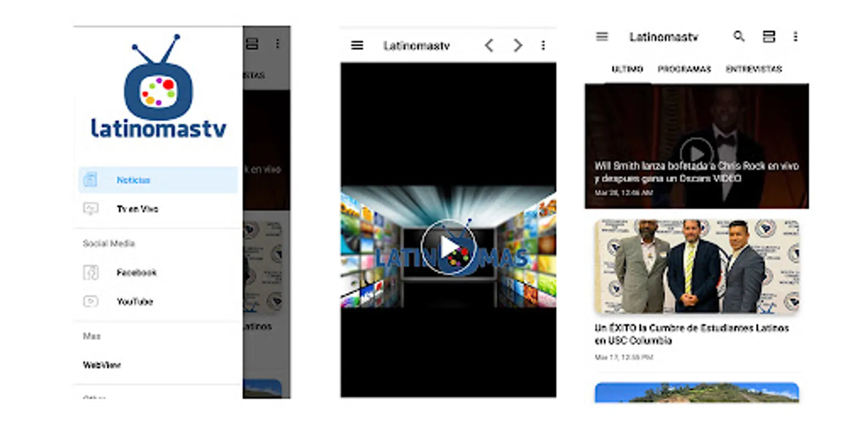
Task: Click the search magnifier icon on the news feed
Action: (739, 36)
